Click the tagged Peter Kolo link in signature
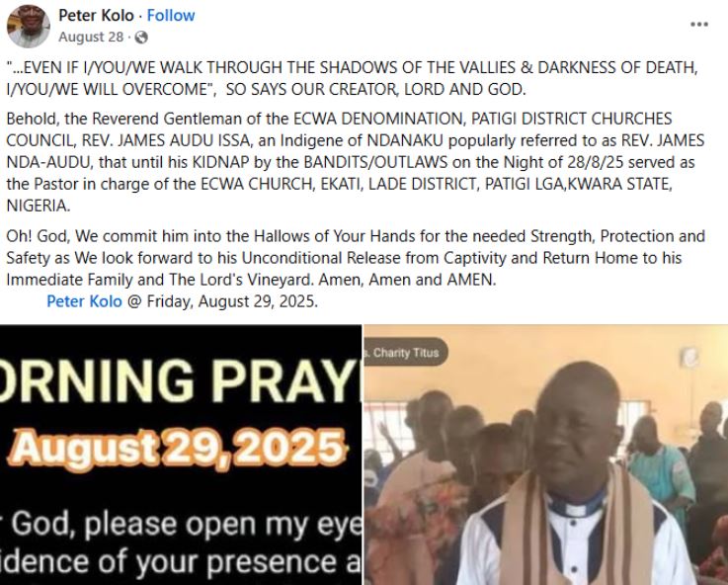 85,301
